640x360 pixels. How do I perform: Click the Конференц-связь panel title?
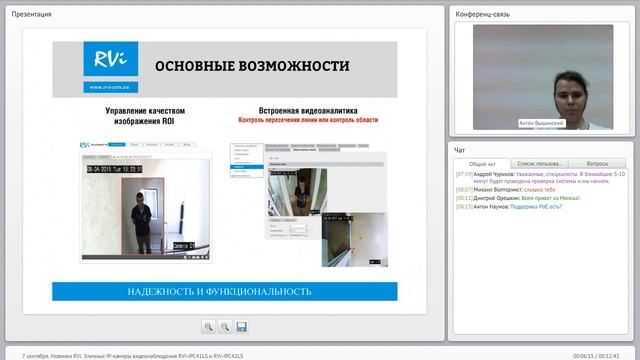[x=482, y=14]
